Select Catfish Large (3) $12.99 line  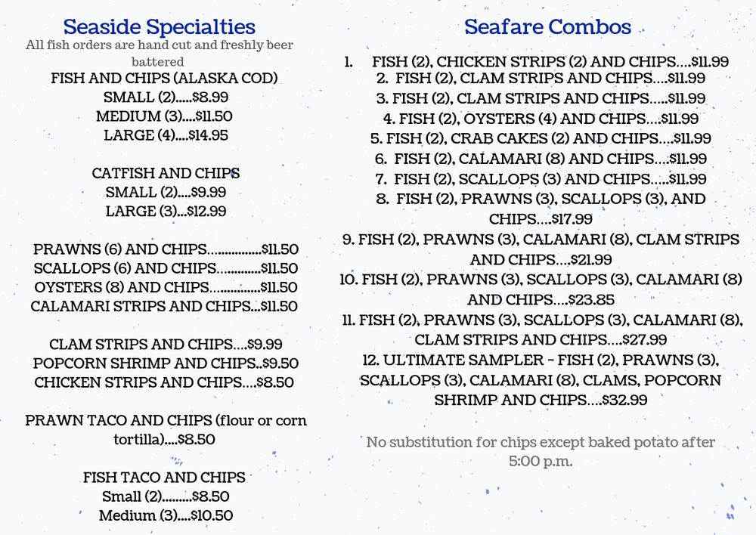(x=166, y=211)
